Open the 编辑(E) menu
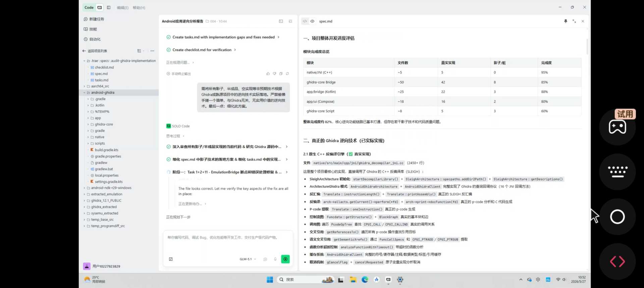This screenshot has width=644, height=288. (x=122, y=8)
